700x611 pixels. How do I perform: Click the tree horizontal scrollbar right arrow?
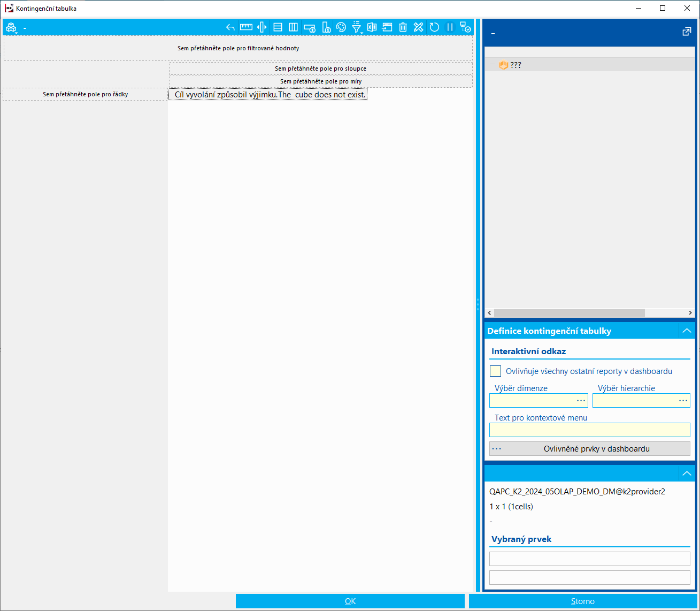(x=690, y=312)
